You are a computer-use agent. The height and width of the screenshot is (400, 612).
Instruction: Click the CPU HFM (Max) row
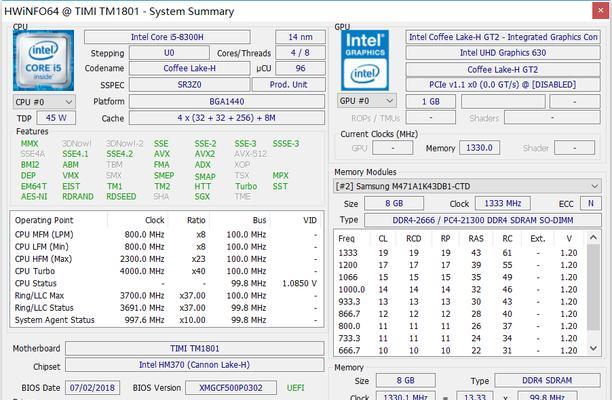point(167,259)
